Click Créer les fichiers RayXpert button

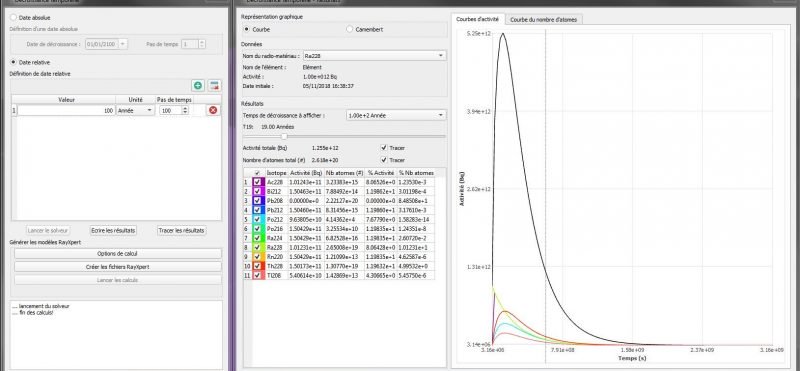[117, 266]
